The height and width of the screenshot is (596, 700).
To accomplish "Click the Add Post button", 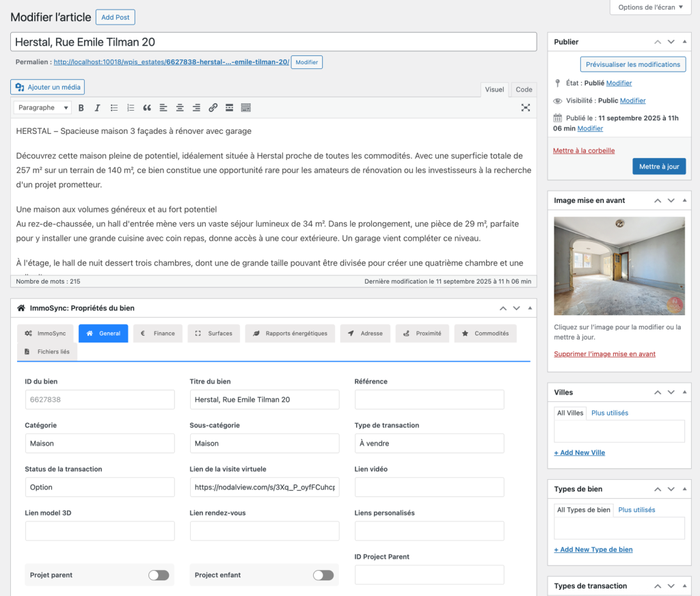I will [x=115, y=17].
